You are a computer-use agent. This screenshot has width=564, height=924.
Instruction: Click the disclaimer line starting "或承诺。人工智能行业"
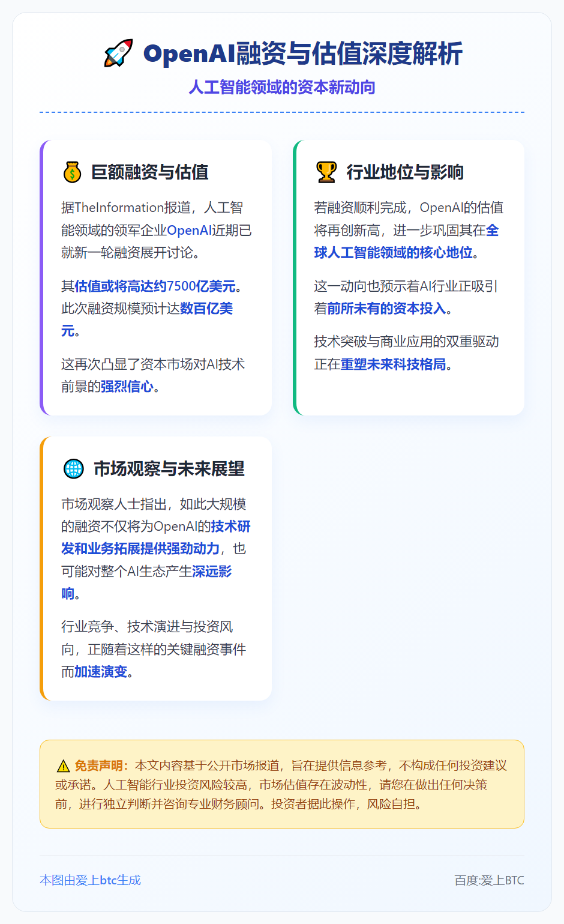271,785
